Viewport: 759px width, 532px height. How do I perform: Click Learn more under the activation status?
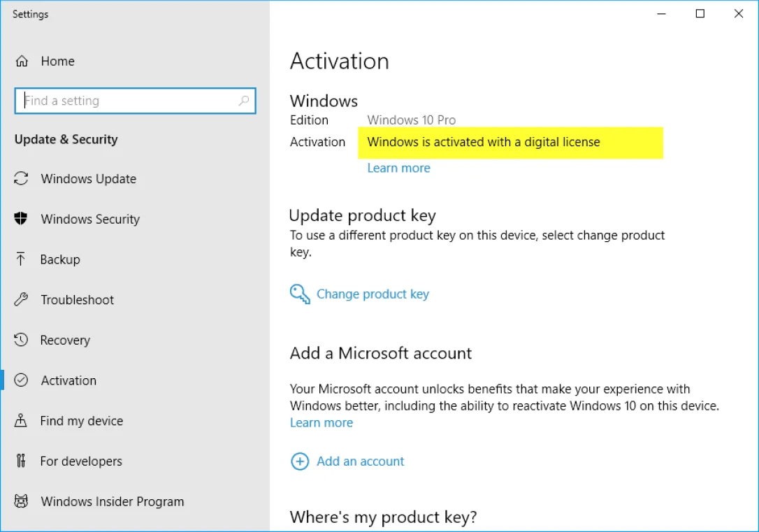[x=398, y=168]
